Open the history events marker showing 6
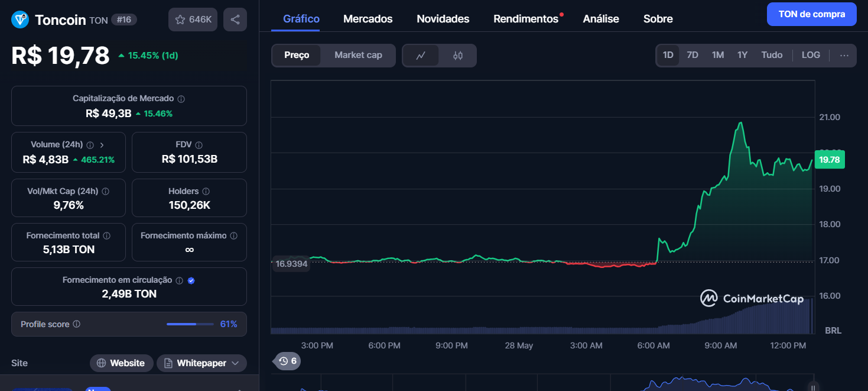The width and height of the screenshot is (868, 391). 287,361
